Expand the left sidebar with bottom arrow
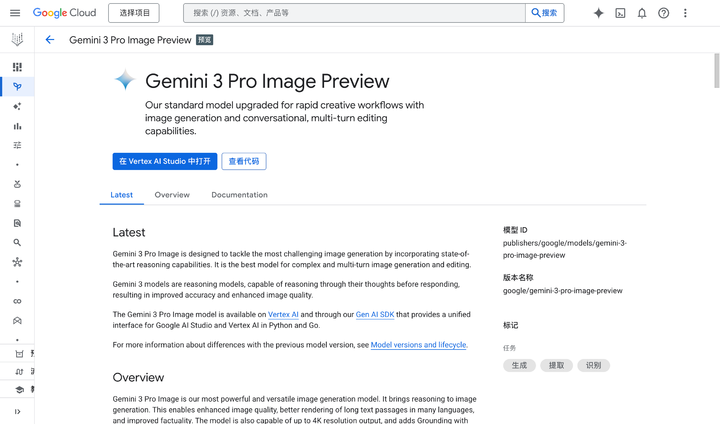Image resolution: width=720 pixels, height=424 pixels. tap(17, 411)
